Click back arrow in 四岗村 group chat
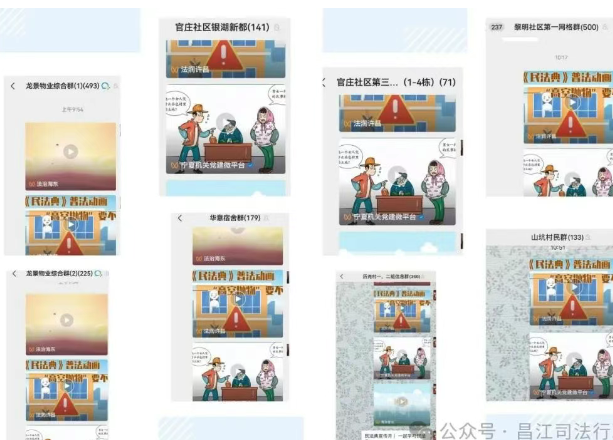Image resolution: width=613 pixels, height=440 pixels. [x=342, y=277]
